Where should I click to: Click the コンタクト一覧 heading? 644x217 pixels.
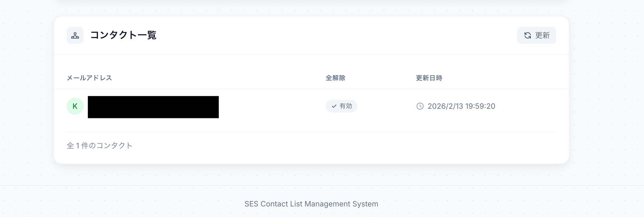pyautogui.click(x=123, y=35)
